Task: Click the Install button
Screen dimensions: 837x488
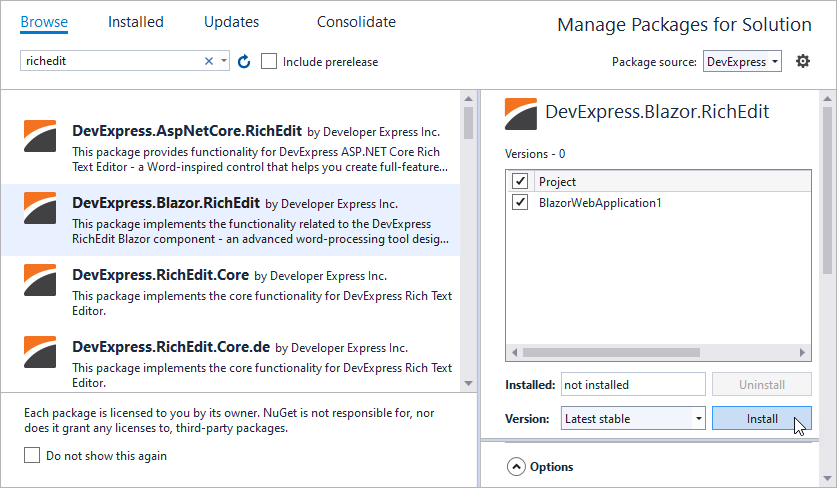Action: (762, 419)
